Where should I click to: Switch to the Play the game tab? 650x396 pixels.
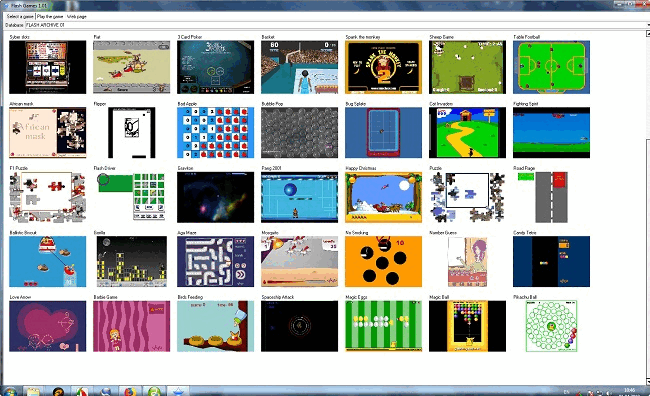50,17
